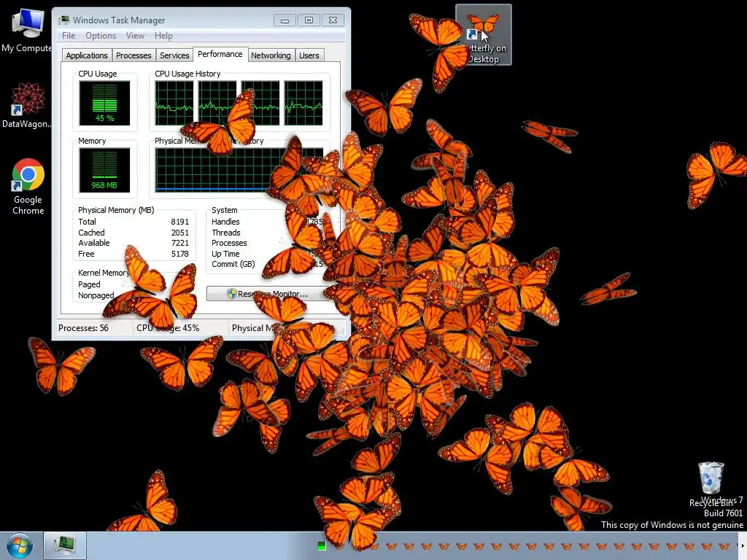Click the CPU Usage 45 % gauge
This screenshot has height=560, width=747.
pyautogui.click(x=104, y=103)
